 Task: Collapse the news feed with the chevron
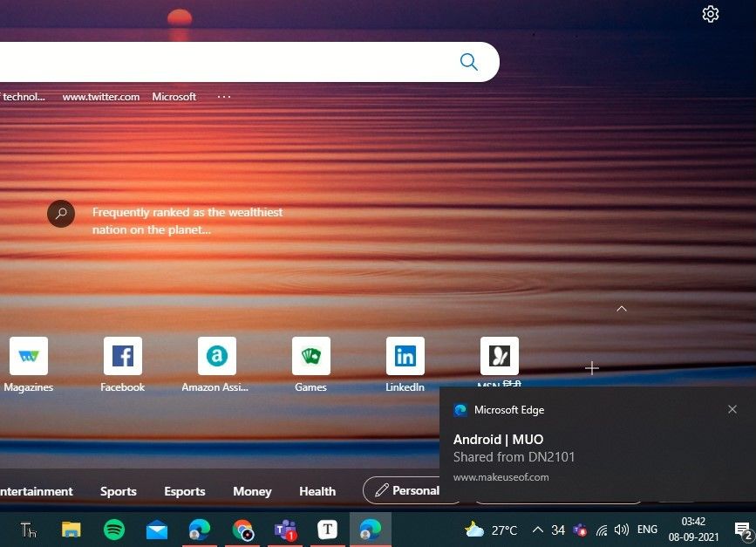coord(622,309)
